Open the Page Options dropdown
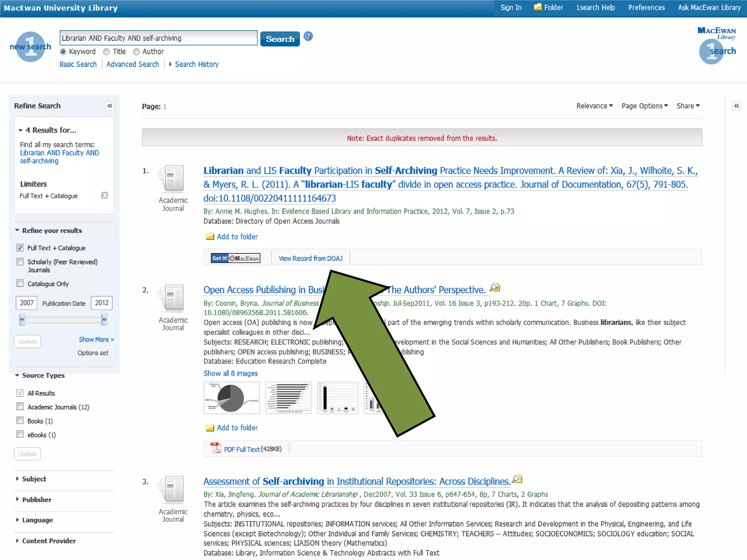Image resolution: width=747 pixels, height=560 pixels. tap(645, 106)
